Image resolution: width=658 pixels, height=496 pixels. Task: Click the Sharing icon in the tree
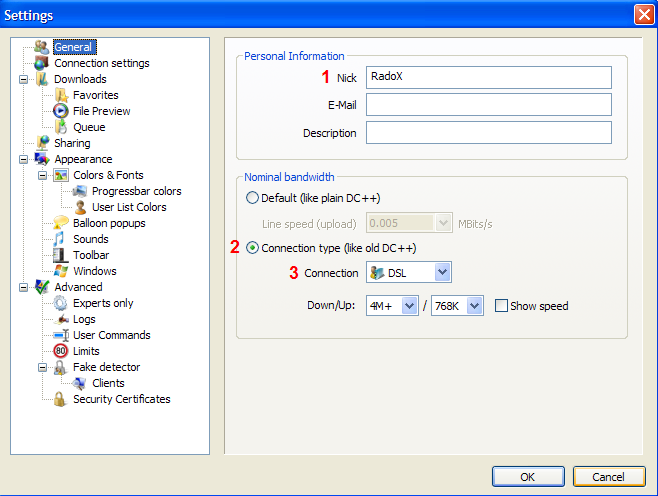[x=42, y=143]
